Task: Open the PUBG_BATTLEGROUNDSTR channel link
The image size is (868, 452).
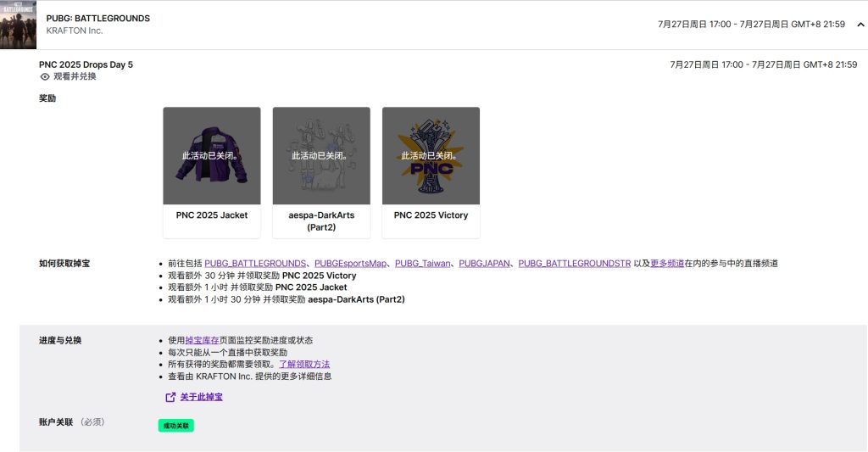Action: 575,264
